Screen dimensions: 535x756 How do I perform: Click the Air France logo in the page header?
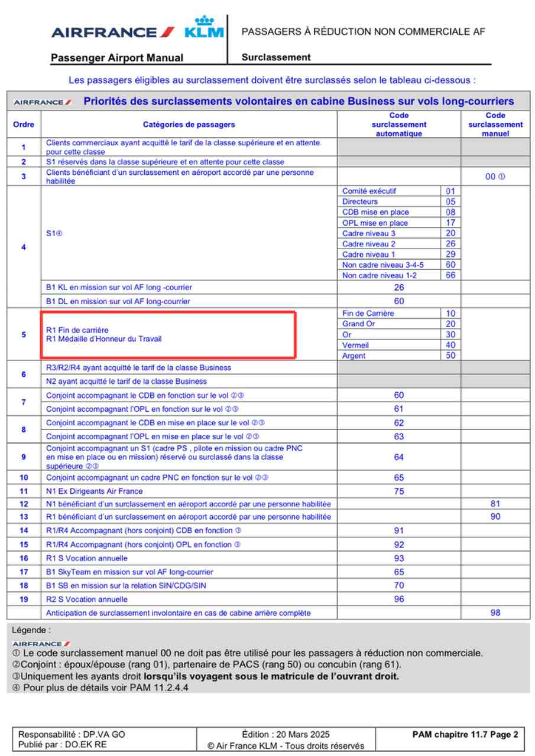tap(113, 32)
